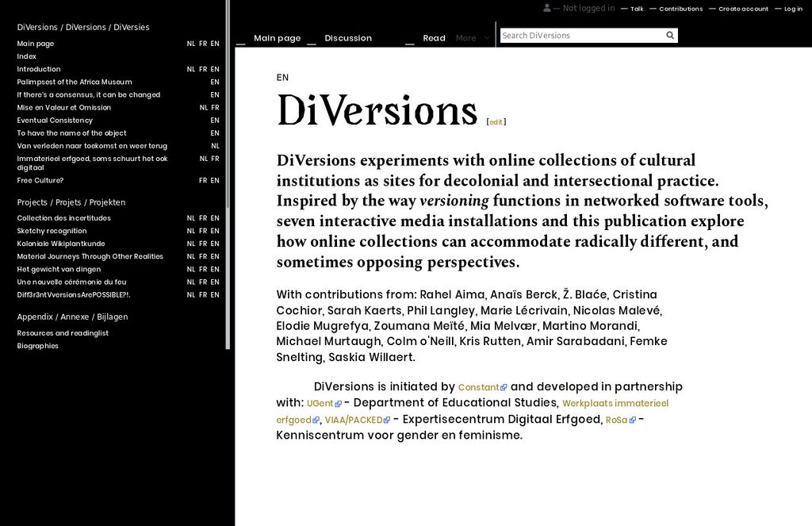Click the sidebar vertical scrollbar
This screenshot has width=812, height=526.
click(228, 175)
